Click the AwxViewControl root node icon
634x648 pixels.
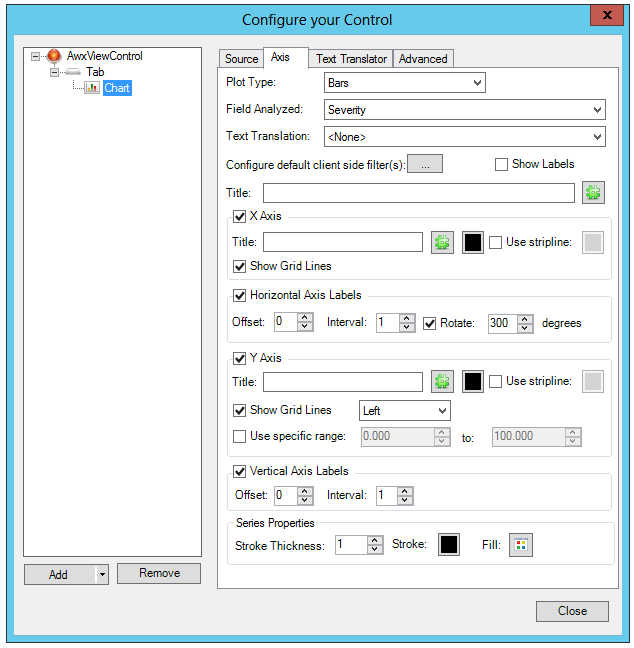(x=54, y=56)
